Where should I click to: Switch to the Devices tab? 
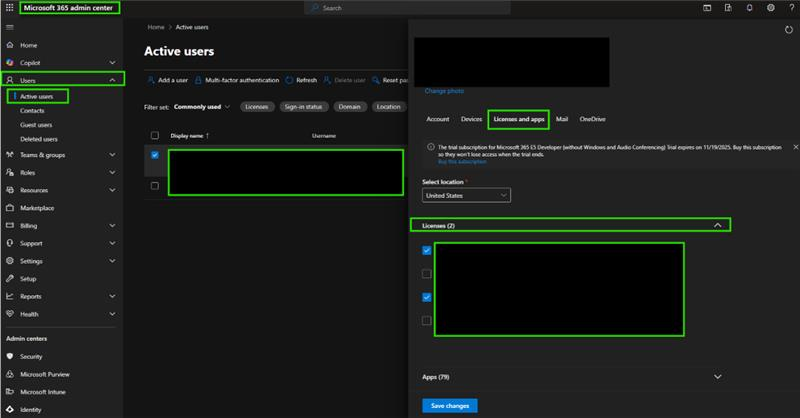coord(471,119)
